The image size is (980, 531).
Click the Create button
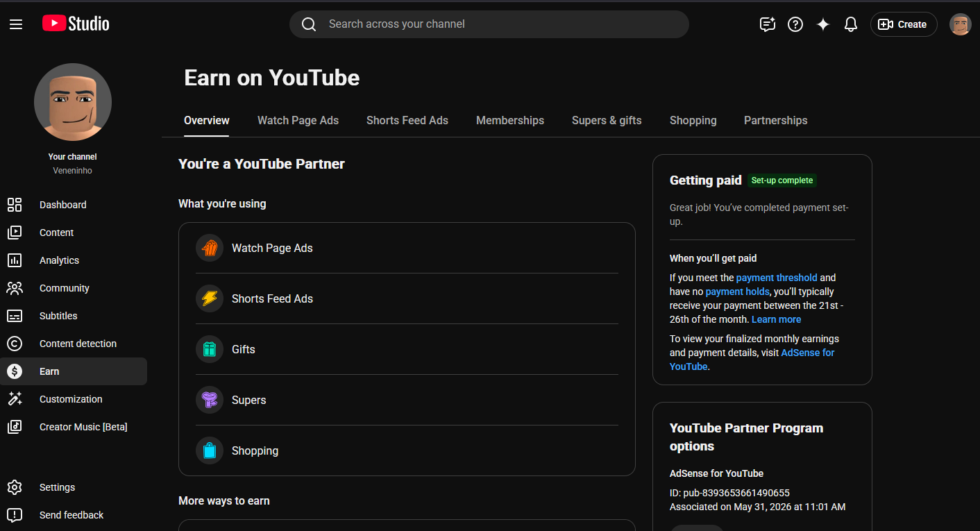(x=904, y=24)
